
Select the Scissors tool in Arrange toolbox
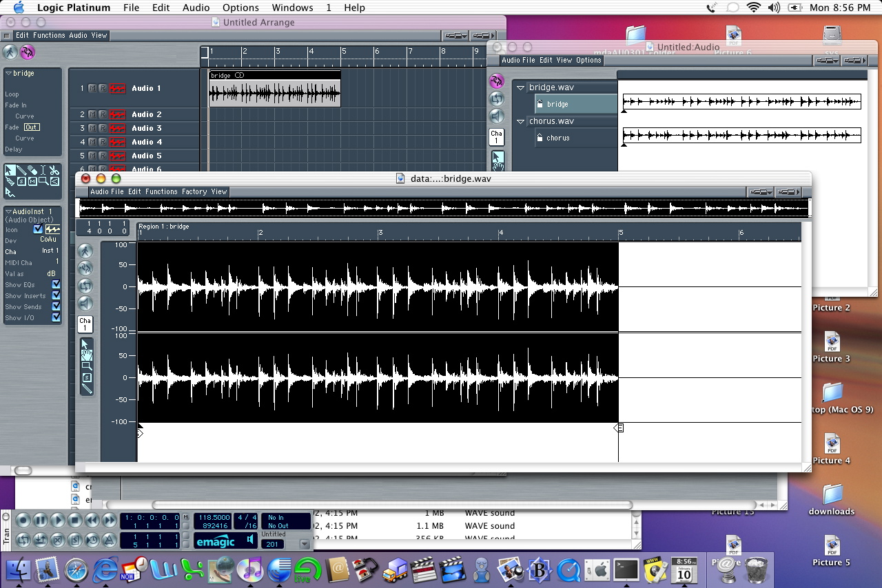click(54, 170)
